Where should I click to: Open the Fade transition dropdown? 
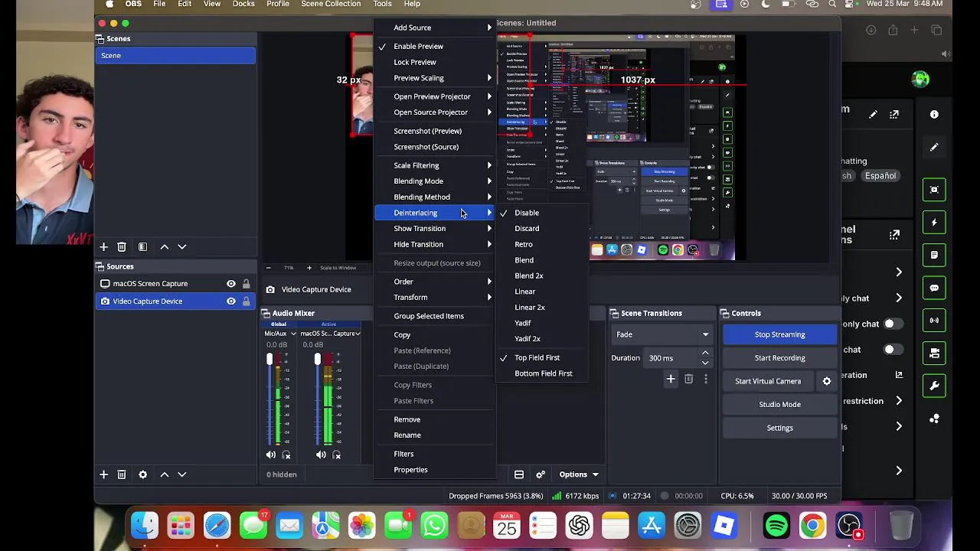click(x=662, y=334)
